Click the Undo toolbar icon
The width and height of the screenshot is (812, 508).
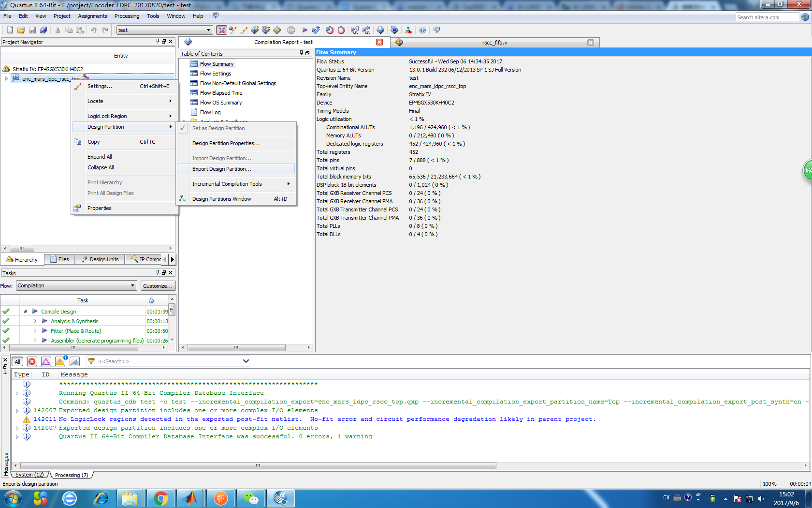coord(94,30)
